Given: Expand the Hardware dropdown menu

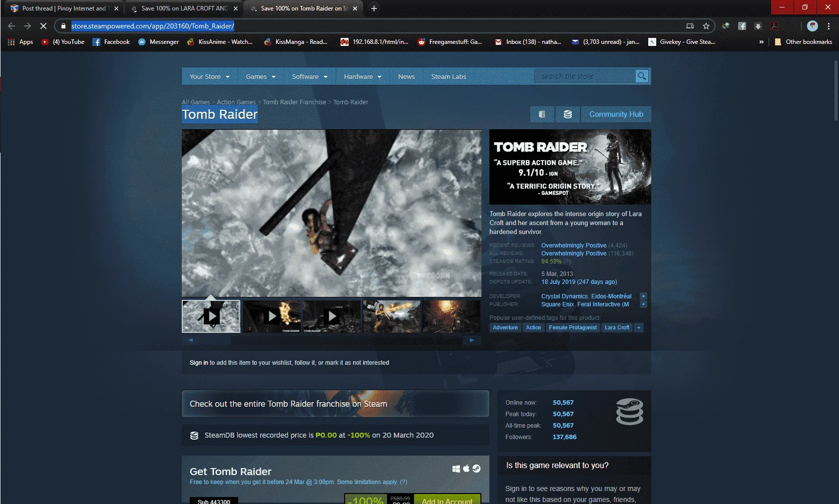Looking at the screenshot, I should coord(363,77).
